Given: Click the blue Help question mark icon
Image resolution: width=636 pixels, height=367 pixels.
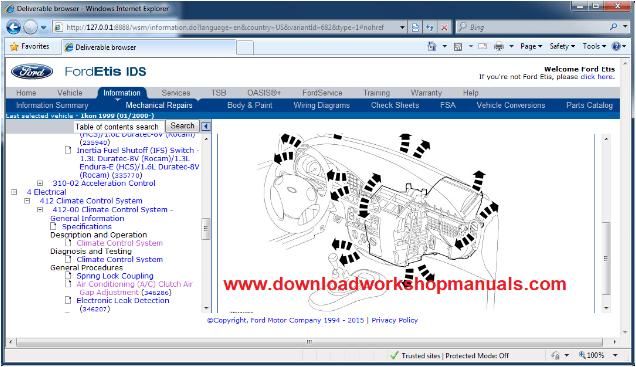Looking at the screenshot, I should click(616, 46).
